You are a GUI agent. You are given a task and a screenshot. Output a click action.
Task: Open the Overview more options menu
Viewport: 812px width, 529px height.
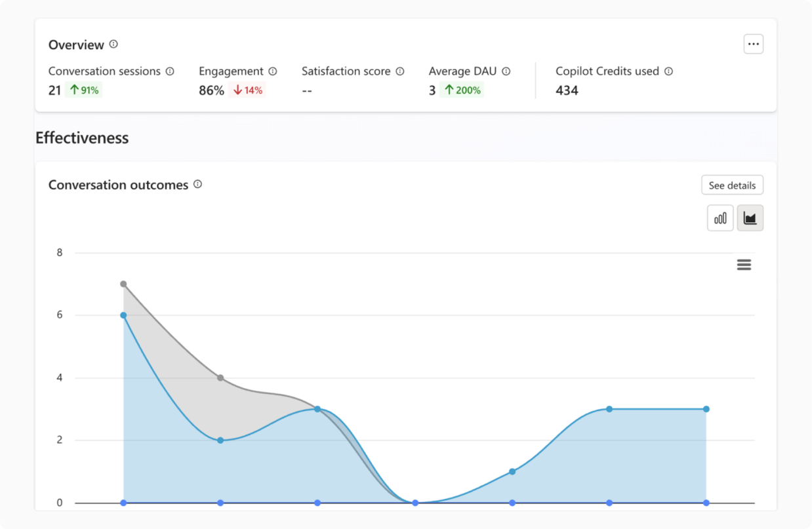click(753, 45)
